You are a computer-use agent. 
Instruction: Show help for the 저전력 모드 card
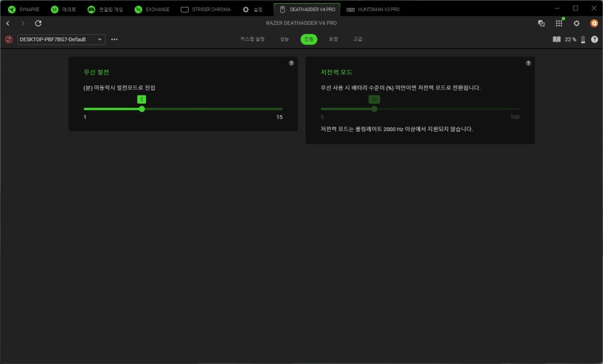528,63
